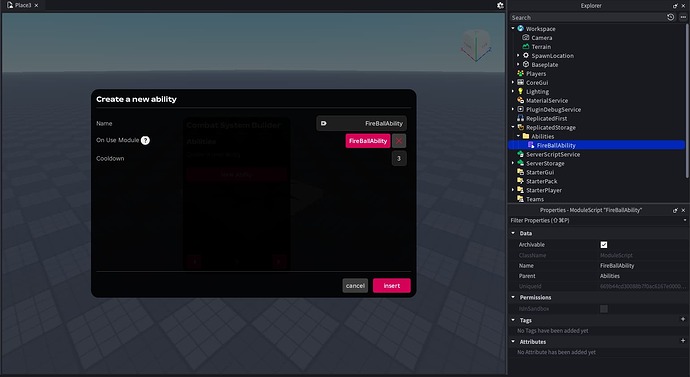Close the Place3 tab
The height and width of the screenshot is (377, 690).
(x=36, y=5)
